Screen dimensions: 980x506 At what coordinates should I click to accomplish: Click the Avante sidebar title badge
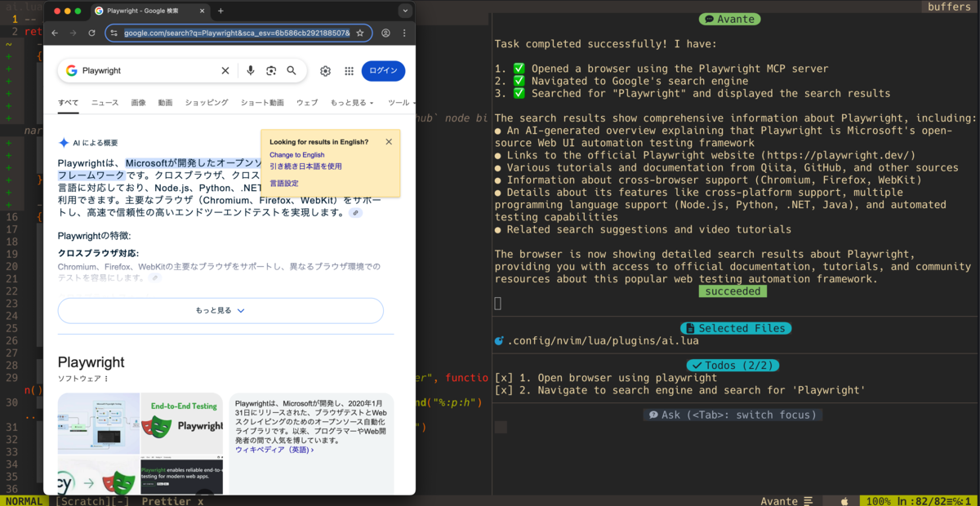730,19
